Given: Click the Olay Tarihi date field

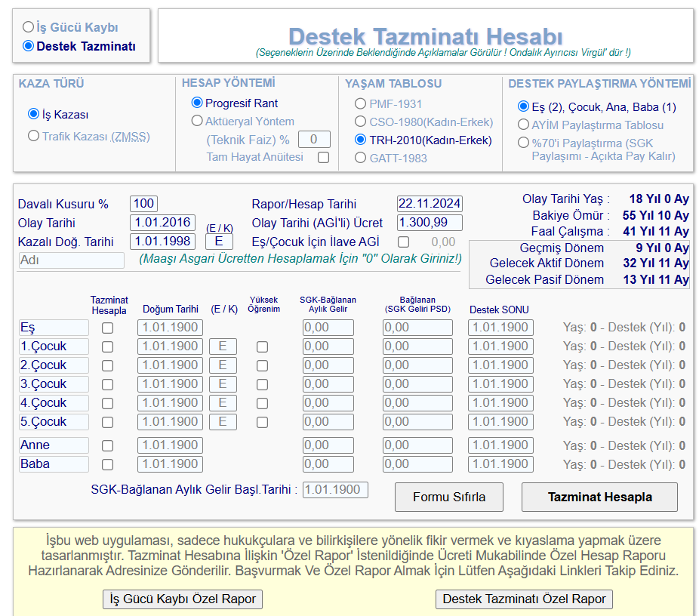Looking at the screenshot, I should (x=162, y=223).
